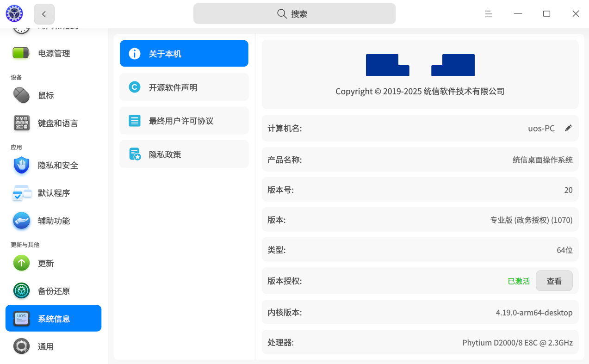Click the Control Center gear logo icon
This screenshot has height=364, width=589.
pyautogui.click(x=14, y=14)
